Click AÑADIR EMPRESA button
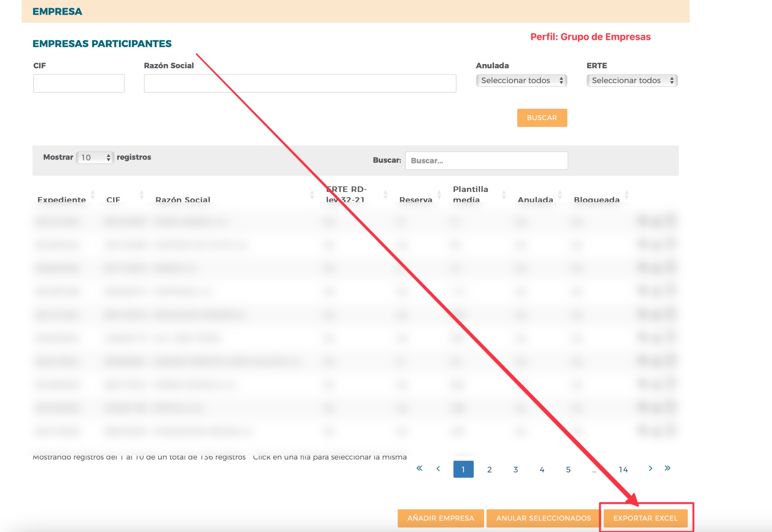Screen dimensions: 772x532 [441, 518]
